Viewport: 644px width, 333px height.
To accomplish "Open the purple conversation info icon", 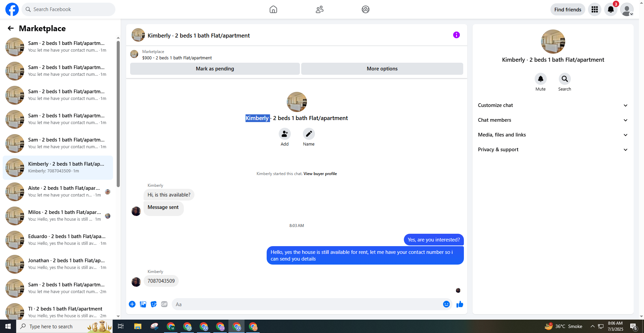I will pos(457,35).
